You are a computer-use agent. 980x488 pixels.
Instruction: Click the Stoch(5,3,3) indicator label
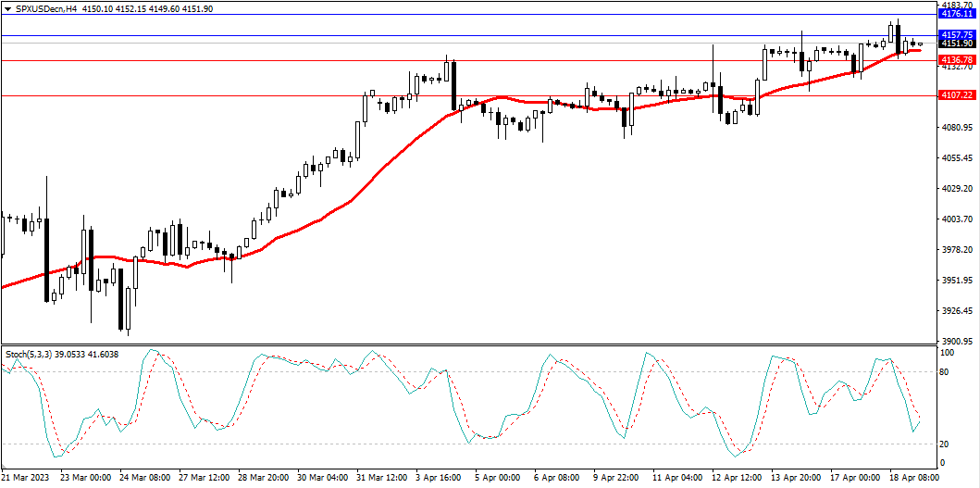pyautogui.click(x=31, y=354)
